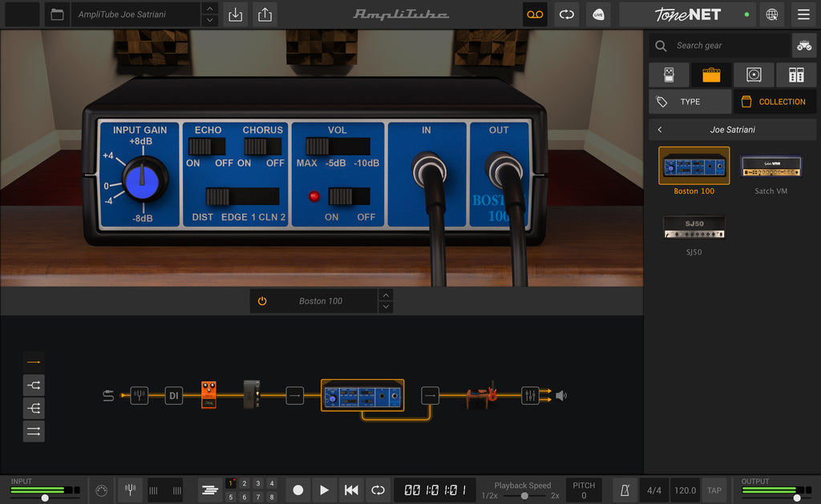Mute output with speaker icon
This screenshot has width=821, height=504.
click(x=561, y=395)
